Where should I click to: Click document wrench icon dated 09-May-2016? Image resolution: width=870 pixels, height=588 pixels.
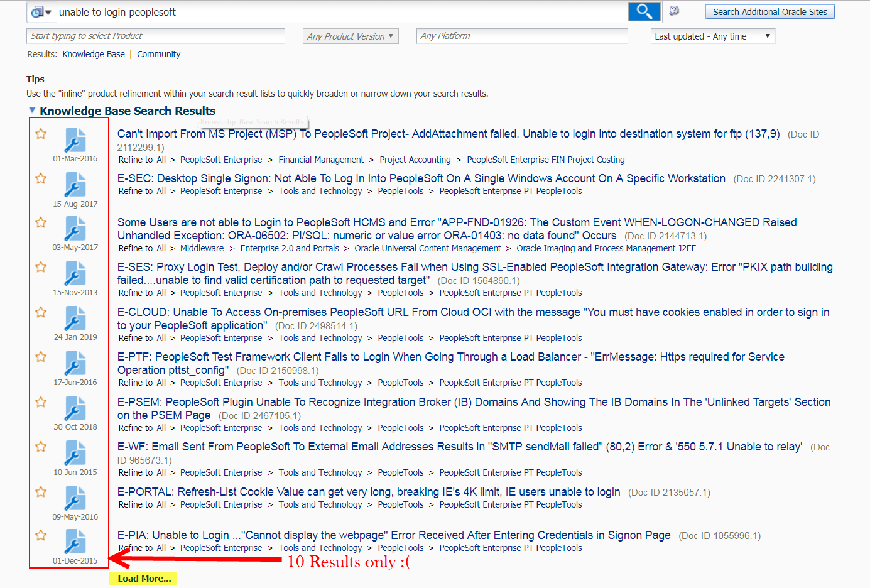tap(75, 498)
